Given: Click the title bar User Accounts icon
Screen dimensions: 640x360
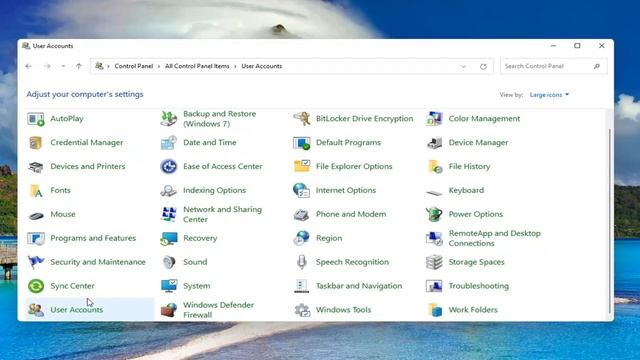Looking at the screenshot, I should click(26, 46).
